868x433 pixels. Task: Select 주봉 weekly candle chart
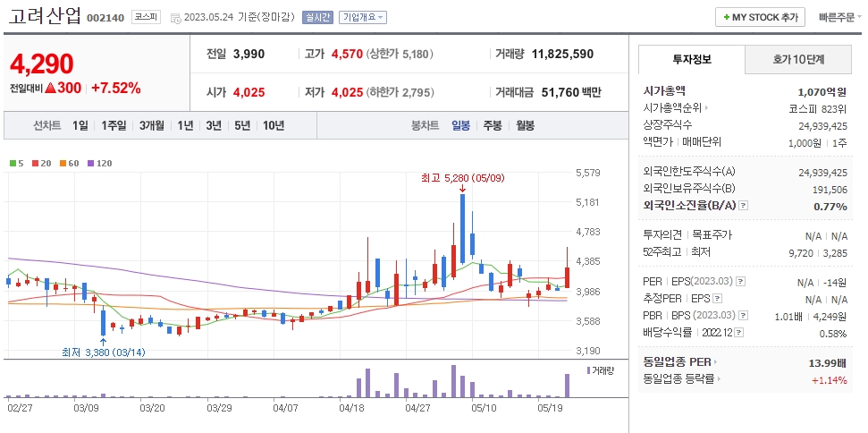493,125
